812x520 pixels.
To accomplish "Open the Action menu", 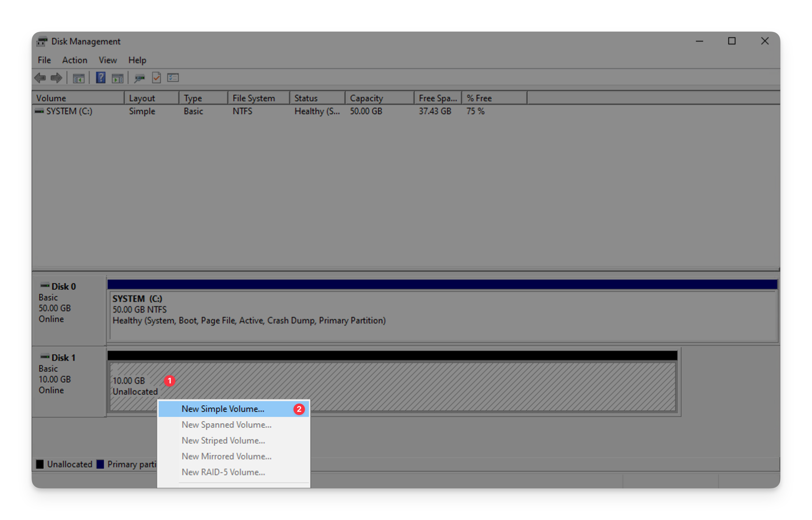I will click(x=74, y=60).
